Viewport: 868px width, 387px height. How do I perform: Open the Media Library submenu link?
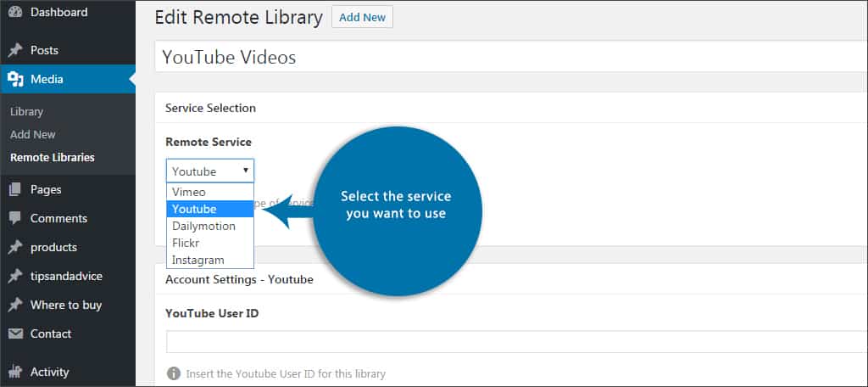(x=26, y=112)
